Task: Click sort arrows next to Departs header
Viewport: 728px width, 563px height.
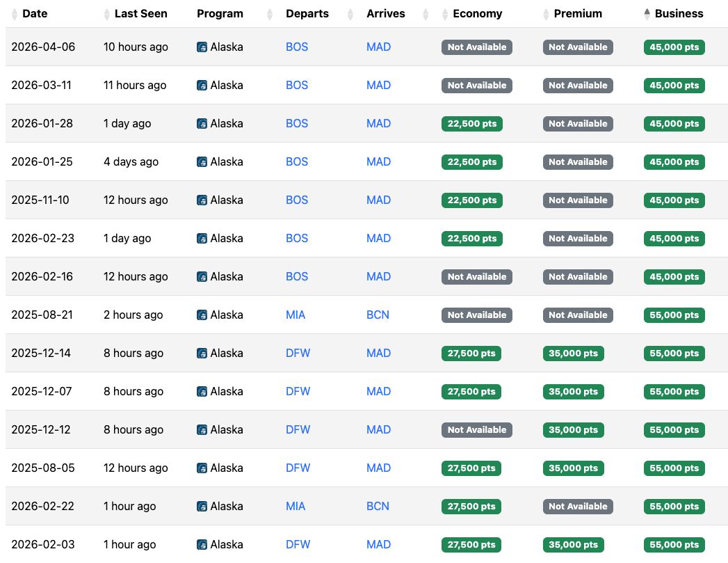Action: 350,15
